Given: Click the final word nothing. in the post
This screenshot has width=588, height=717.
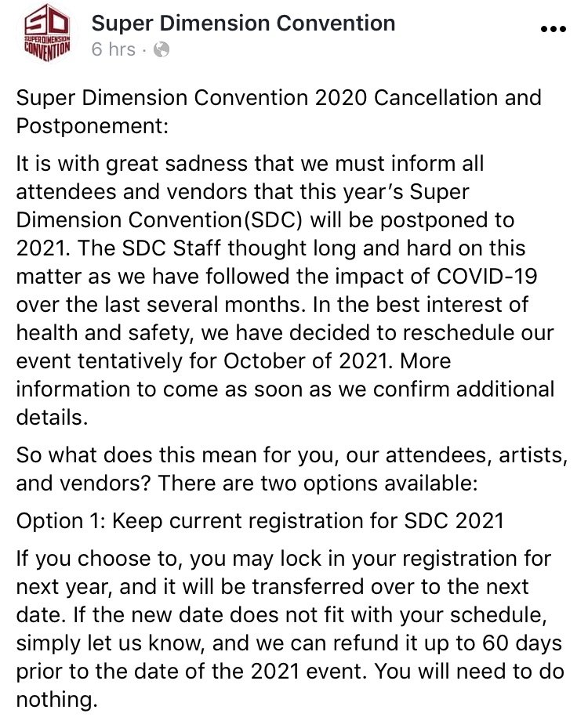Looking at the screenshot, I should (57, 700).
